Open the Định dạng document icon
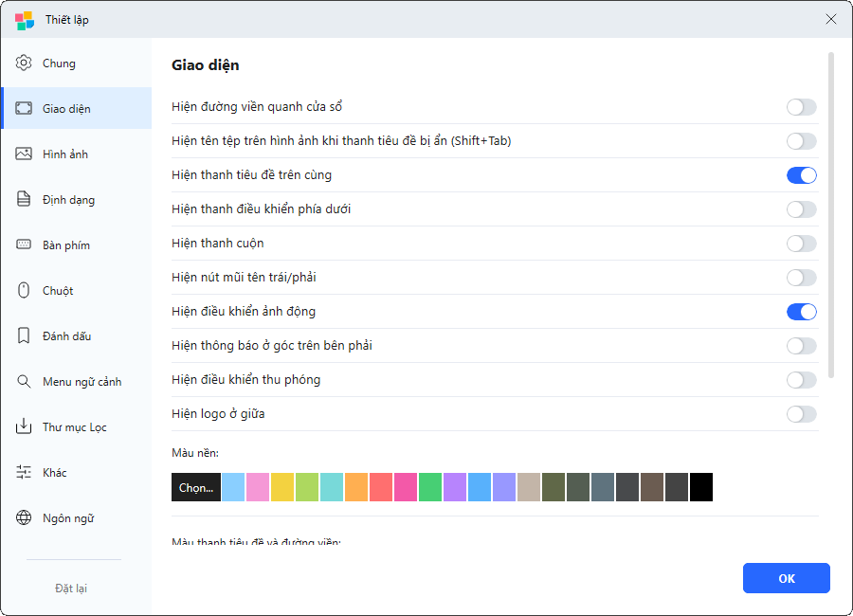 [x=24, y=200]
